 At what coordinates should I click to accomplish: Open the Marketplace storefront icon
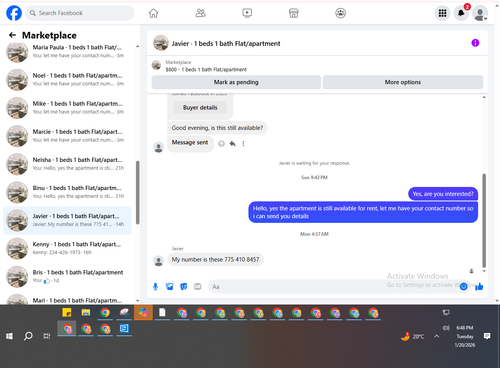coord(294,13)
